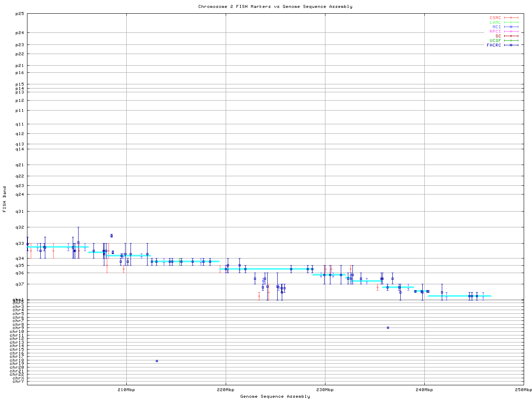Click the 210Mbp x-axis tick label
The height and width of the screenshot is (399, 532).
(126, 390)
